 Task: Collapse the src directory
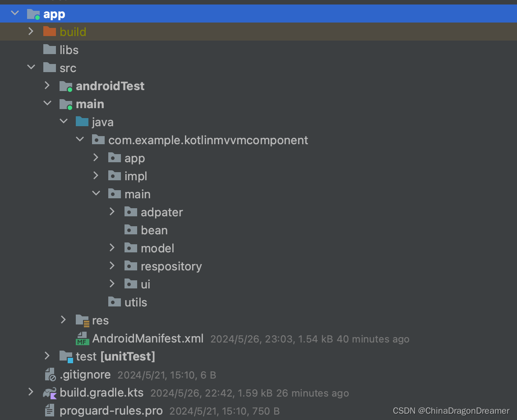31,67
